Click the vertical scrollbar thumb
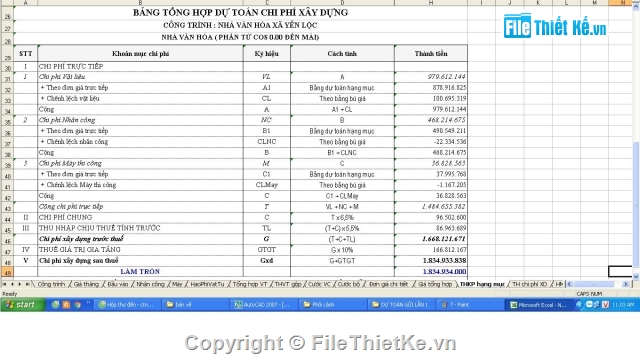This screenshot has height=361, width=640. [x=636, y=204]
